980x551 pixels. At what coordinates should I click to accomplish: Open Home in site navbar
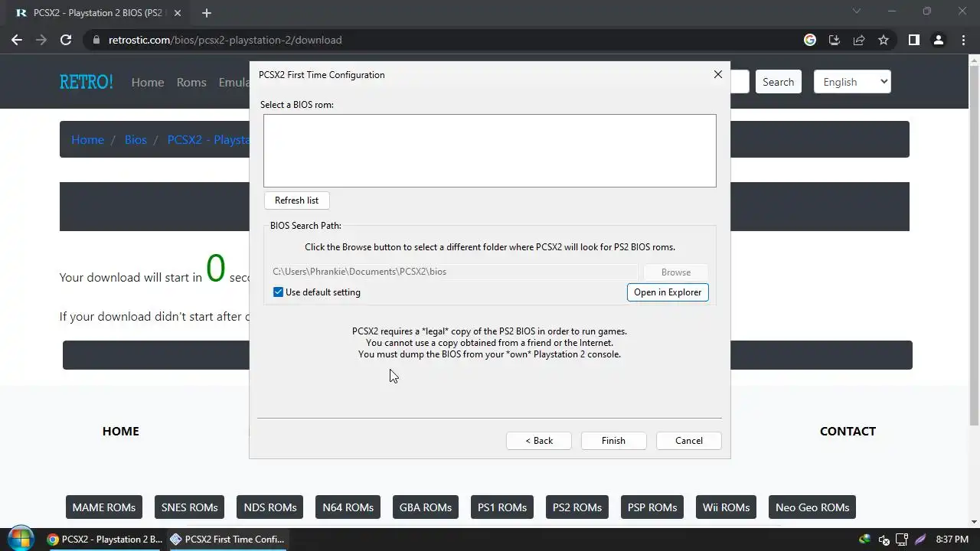tap(148, 82)
